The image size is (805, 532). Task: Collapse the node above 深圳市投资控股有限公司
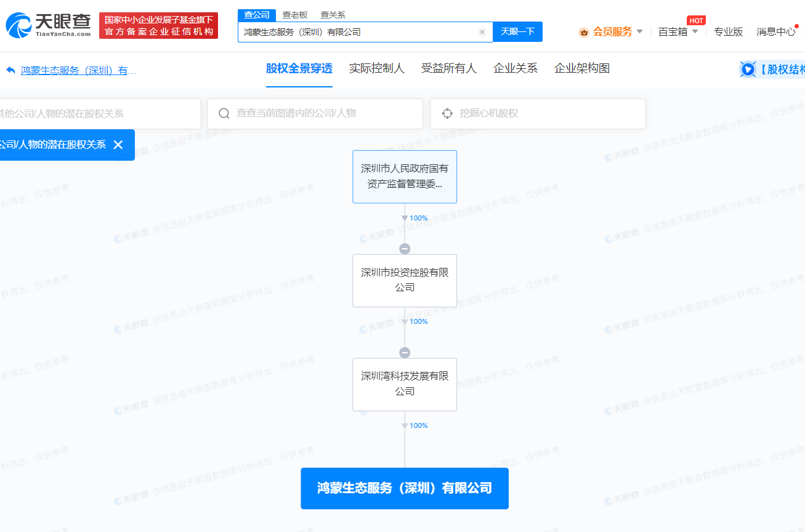coord(405,249)
